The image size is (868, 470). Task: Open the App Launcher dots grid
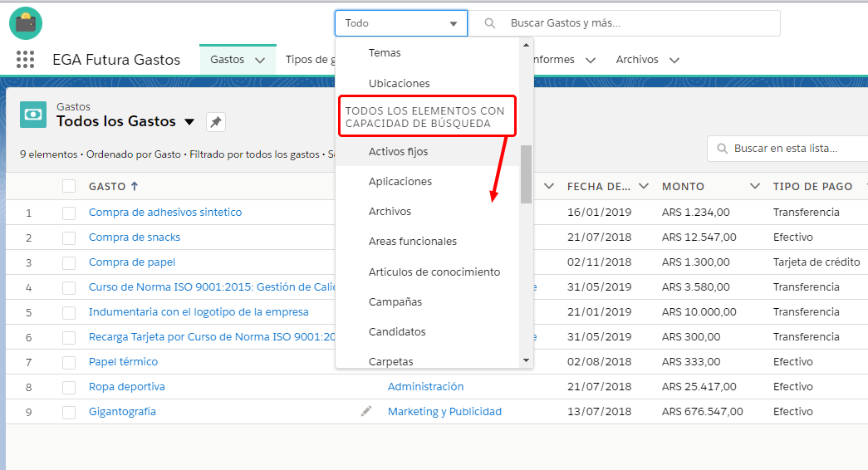[25, 59]
